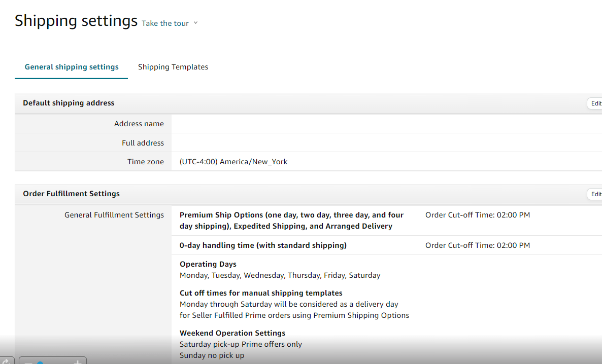602x364 pixels.
Task: Click the Premium Ship Options cut-off time
Action: pyautogui.click(x=478, y=214)
